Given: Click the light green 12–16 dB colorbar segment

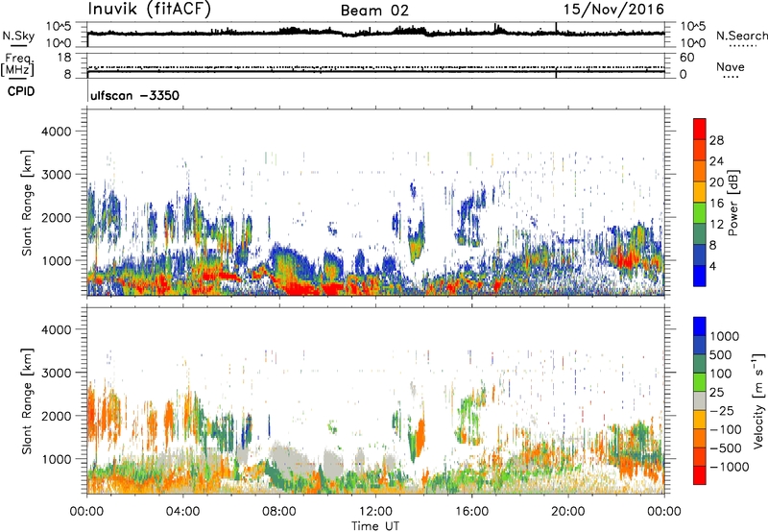Looking at the screenshot, I should pyautogui.click(x=700, y=213).
